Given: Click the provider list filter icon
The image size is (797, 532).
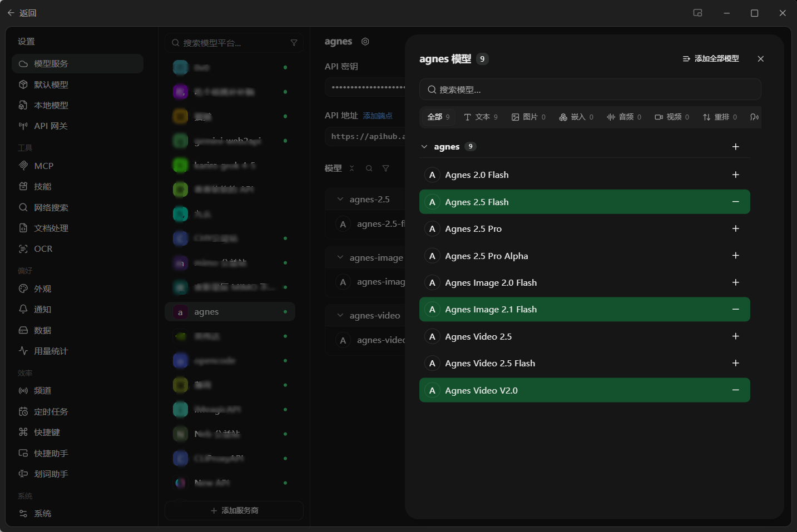Looking at the screenshot, I should (294, 43).
